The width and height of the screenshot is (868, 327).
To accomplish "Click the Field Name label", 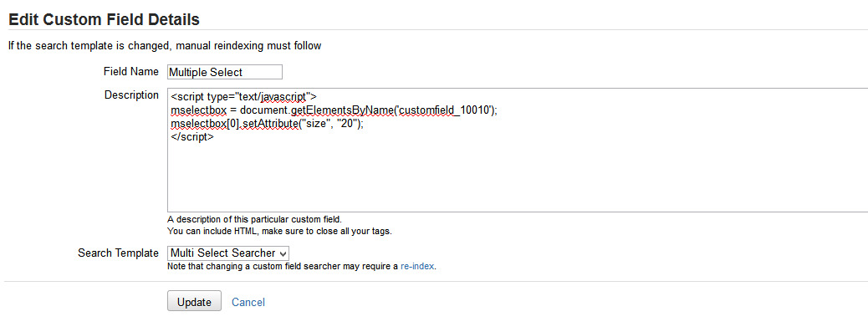I will 131,71.
